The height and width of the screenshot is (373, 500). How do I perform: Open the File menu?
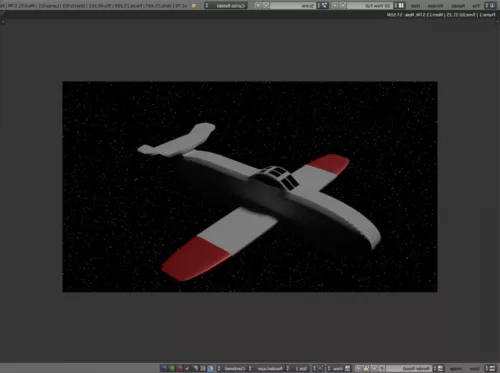pyautogui.click(x=476, y=6)
